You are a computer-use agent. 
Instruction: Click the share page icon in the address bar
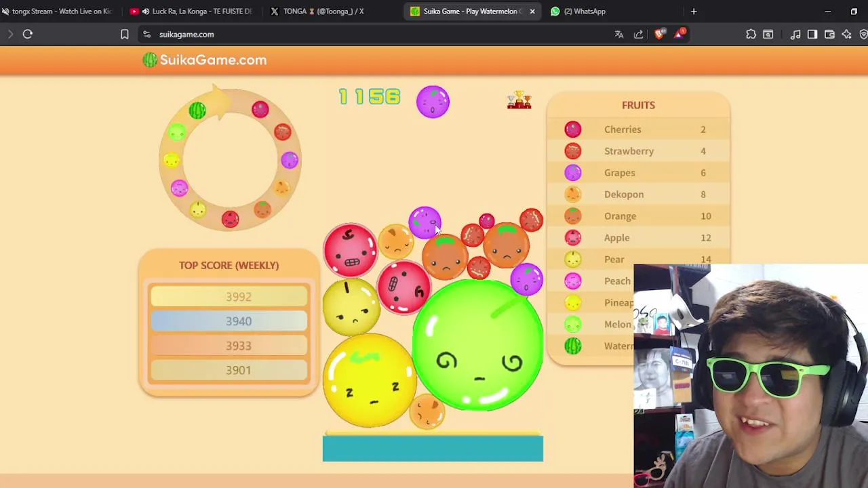tap(639, 35)
